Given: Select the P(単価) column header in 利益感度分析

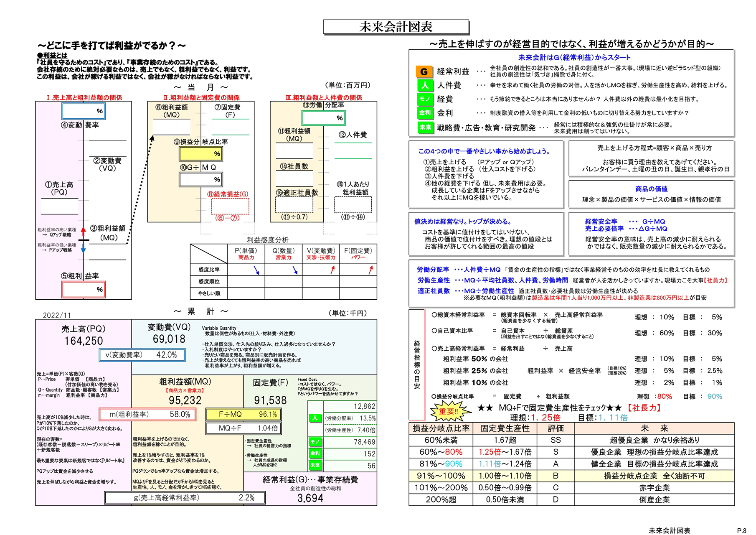Looking at the screenshot, I should [x=246, y=254].
